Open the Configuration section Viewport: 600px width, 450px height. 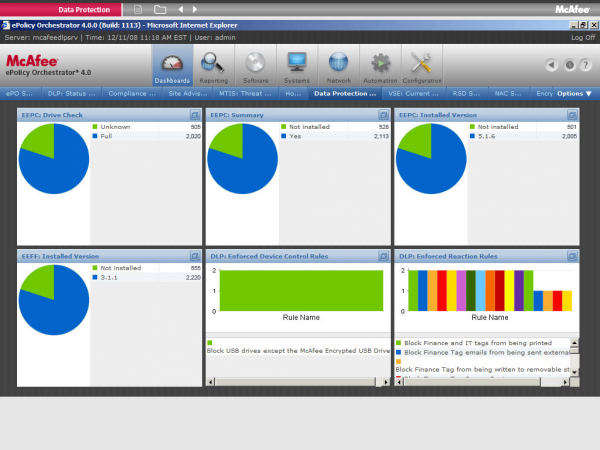click(422, 65)
